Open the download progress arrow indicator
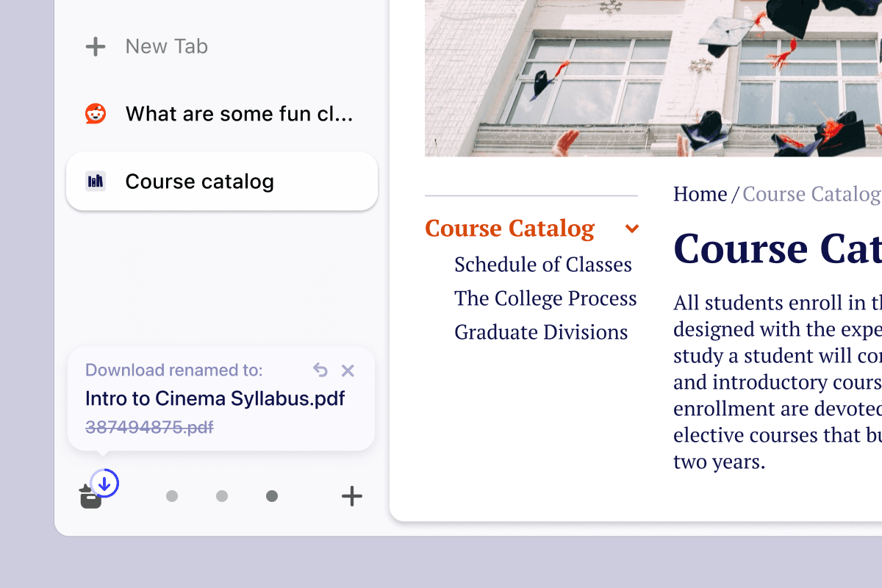 click(105, 484)
